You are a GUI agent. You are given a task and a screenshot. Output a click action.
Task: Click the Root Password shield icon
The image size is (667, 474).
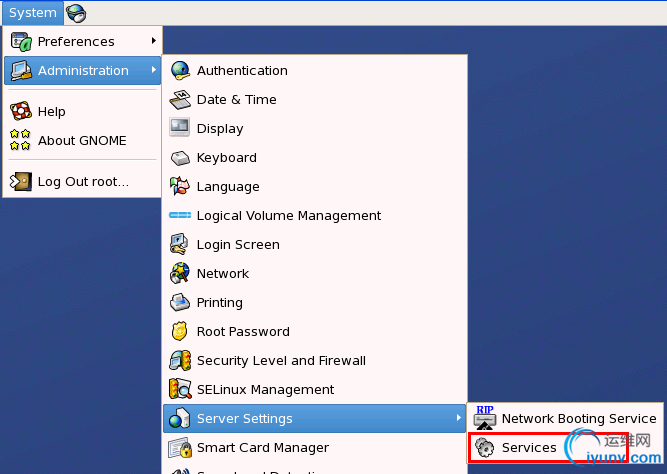180,331
